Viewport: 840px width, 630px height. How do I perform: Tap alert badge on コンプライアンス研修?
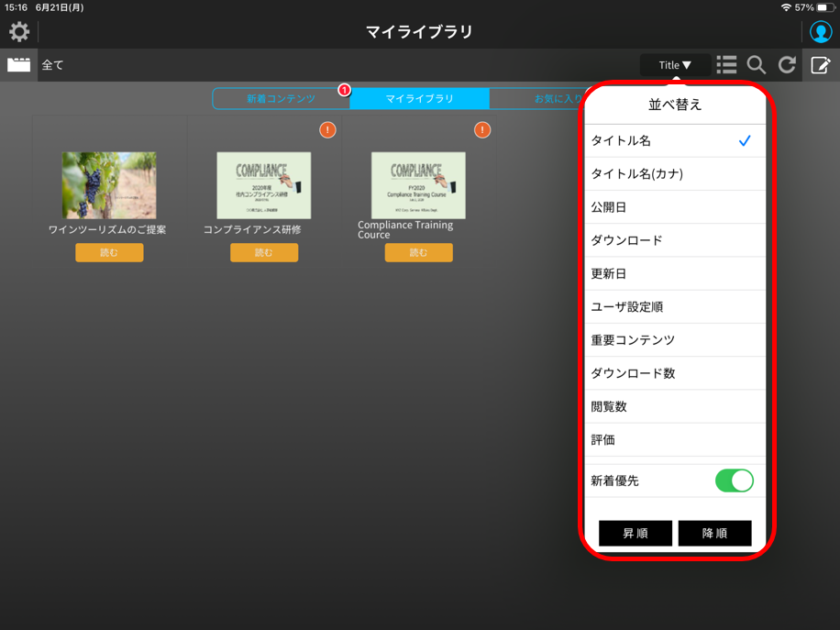coord(327,130)
